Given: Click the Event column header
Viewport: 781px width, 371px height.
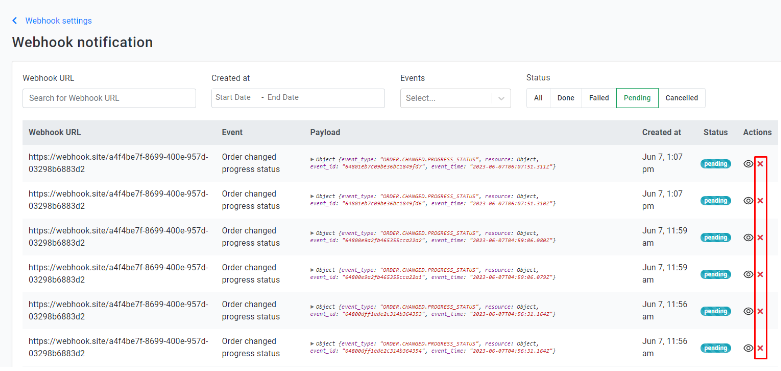Looking at the screenshot, I should (232, 132).
